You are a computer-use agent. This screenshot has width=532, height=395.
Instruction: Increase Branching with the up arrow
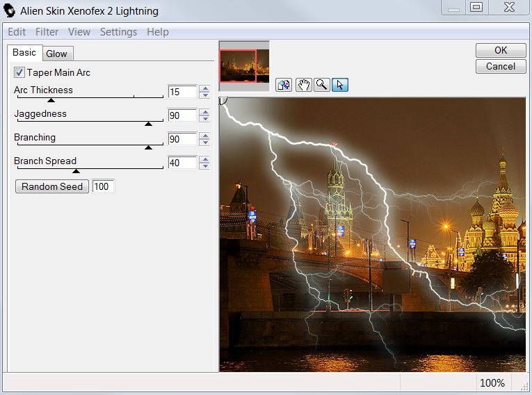pyautogui.click(x=204, y=136)
